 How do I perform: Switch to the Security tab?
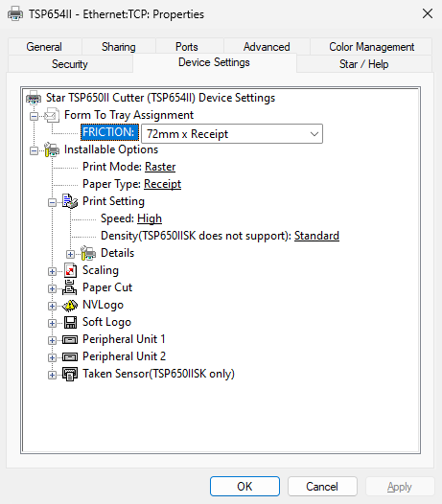[x=70, y=64]
